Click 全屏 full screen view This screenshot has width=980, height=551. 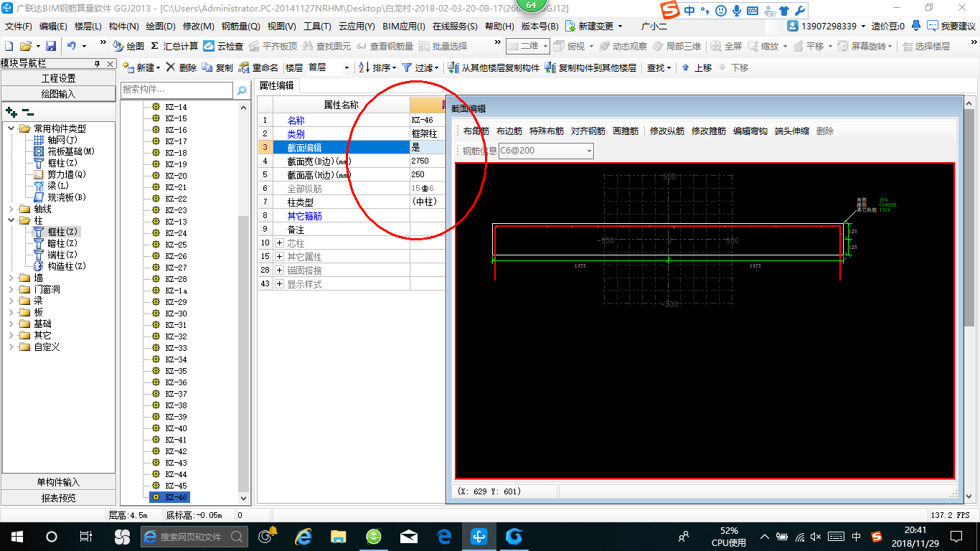727,46
